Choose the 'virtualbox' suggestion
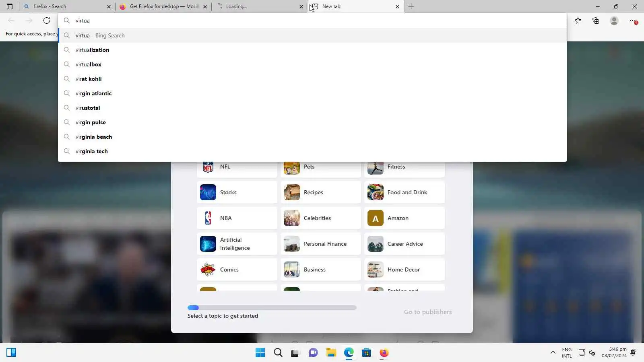The image size is (644, 362). tap(312, 64)
